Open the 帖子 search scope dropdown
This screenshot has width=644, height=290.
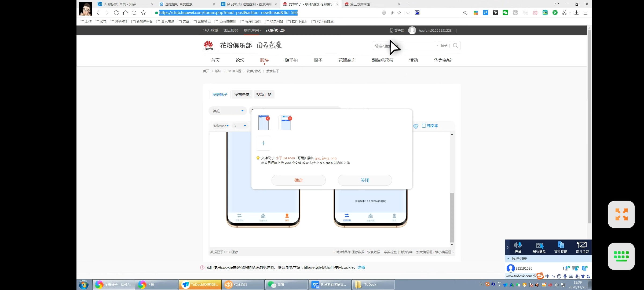click(x=442, y=46)
